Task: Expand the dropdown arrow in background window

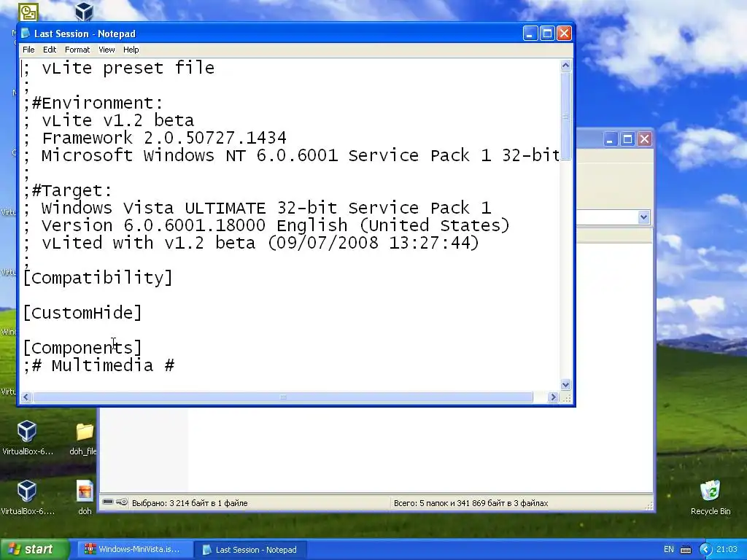Action: tap(643, 217)
